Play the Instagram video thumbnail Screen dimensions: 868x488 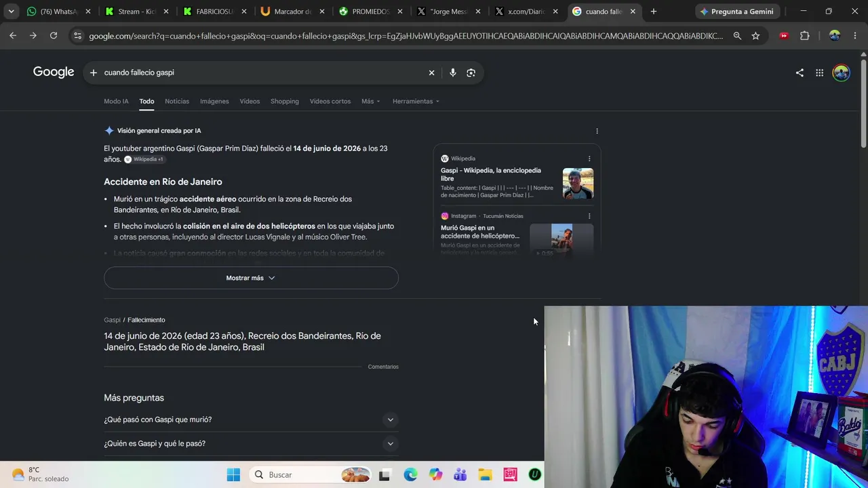point(561,240)
